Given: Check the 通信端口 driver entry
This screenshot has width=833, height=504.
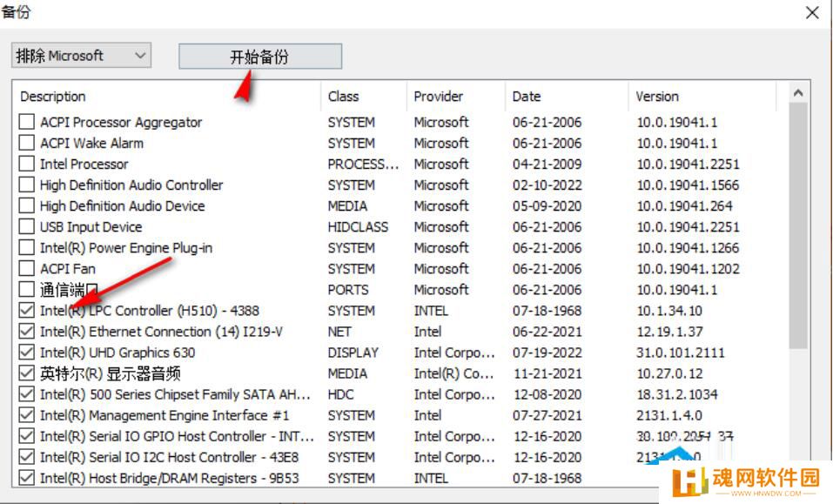Looking at the screenshot, I should click(x=26, y=290).
